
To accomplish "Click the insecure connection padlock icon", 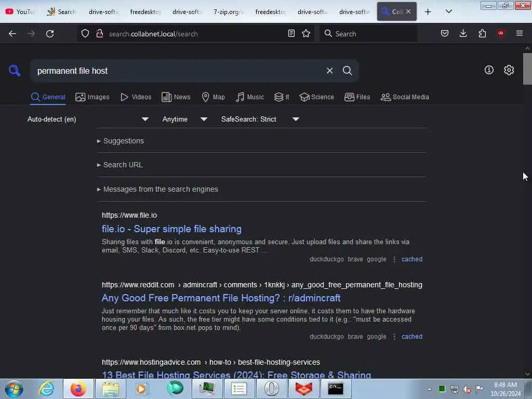I will [99, 34].
